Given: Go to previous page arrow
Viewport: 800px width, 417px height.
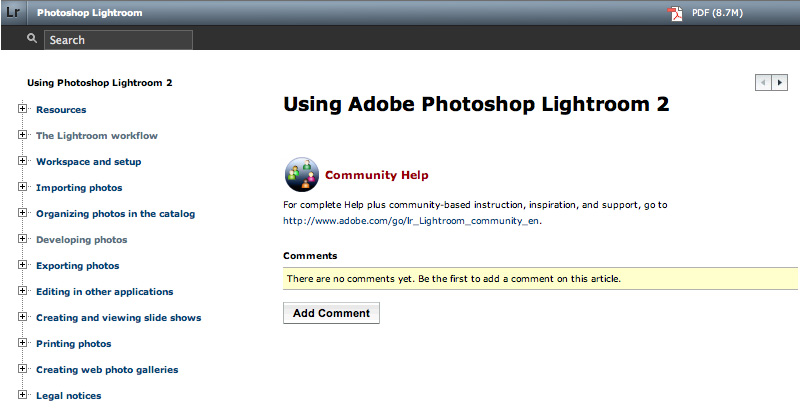Looking at the screenshot, I should [763, 82].
